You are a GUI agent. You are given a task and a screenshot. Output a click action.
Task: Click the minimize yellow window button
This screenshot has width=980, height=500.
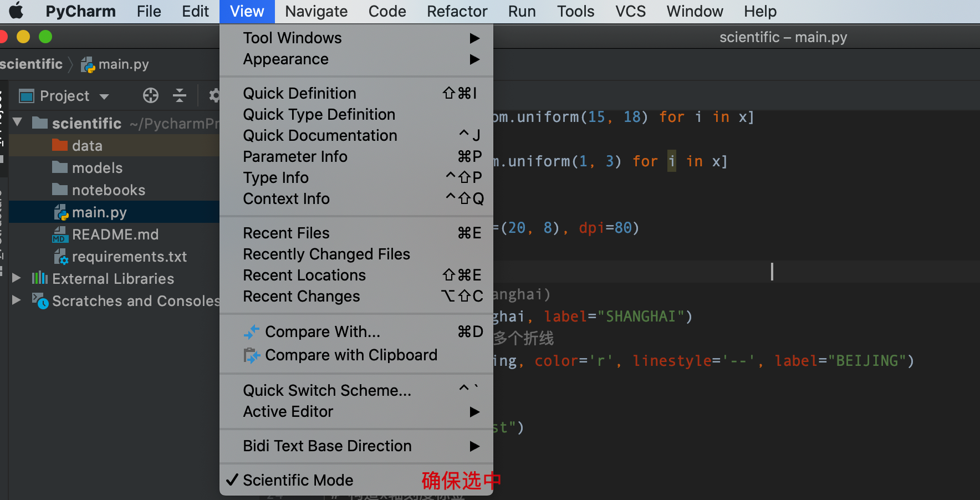point(23,37)
